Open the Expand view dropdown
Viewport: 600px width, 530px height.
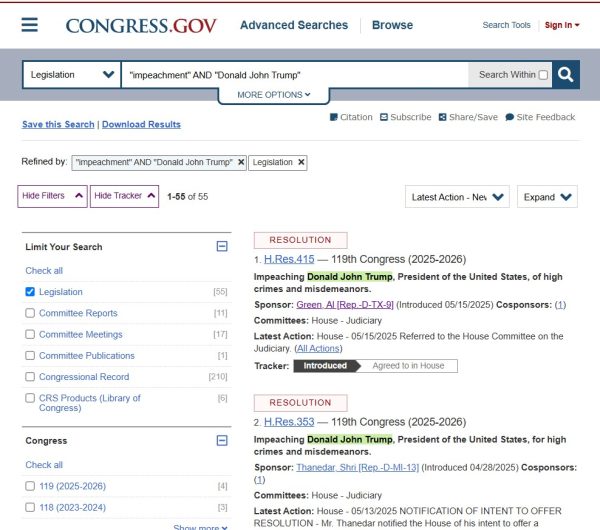point(547,197)
